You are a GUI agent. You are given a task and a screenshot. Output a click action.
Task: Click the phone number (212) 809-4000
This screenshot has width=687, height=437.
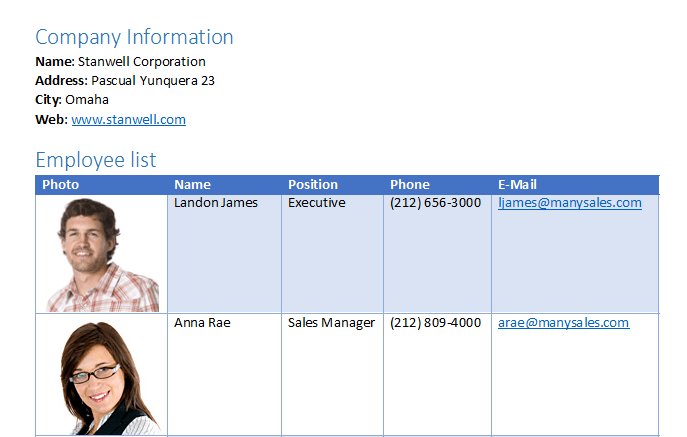coord(435,323)
